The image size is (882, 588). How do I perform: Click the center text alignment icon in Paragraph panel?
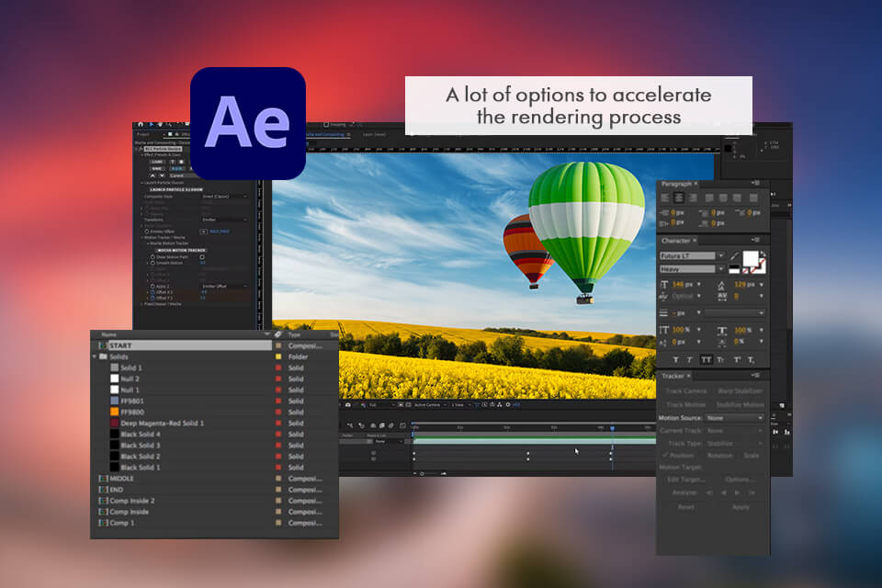click(680, 198)
